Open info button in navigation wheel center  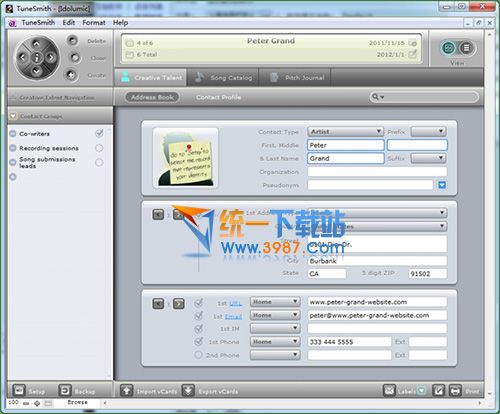click(x=37, y=57)
